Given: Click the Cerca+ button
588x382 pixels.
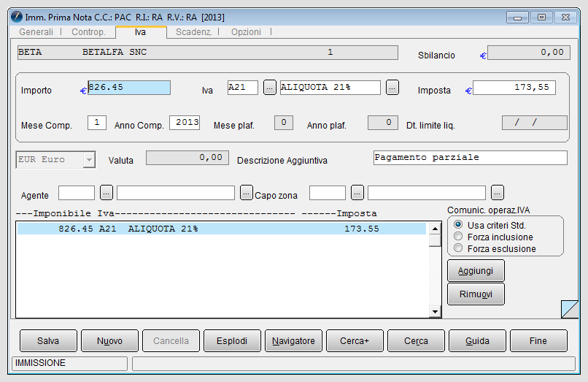Looking at the screenshot, I should point(355,340).
